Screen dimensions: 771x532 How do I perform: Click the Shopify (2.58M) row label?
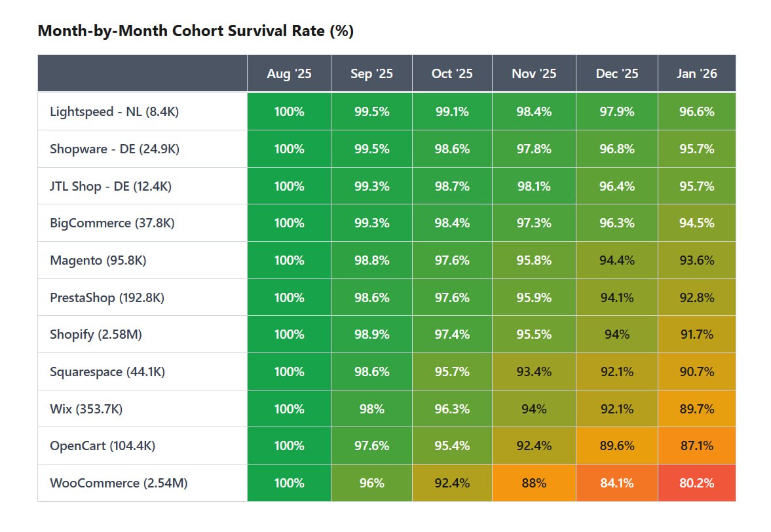point(96,334)
